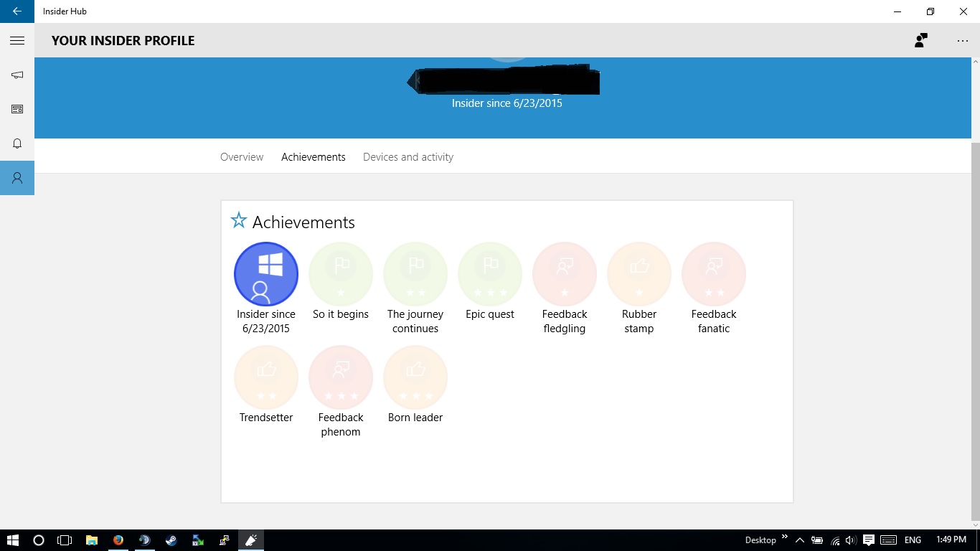Screen dimensions: 980x551
Task: Click the 1:49 PM taskbar clock
Action: [x=951, y=540]
